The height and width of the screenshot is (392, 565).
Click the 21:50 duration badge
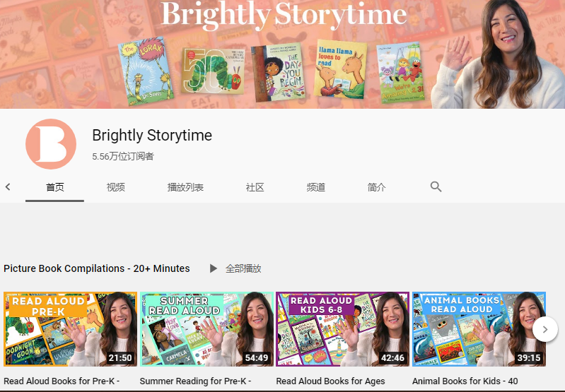[120, 358]
